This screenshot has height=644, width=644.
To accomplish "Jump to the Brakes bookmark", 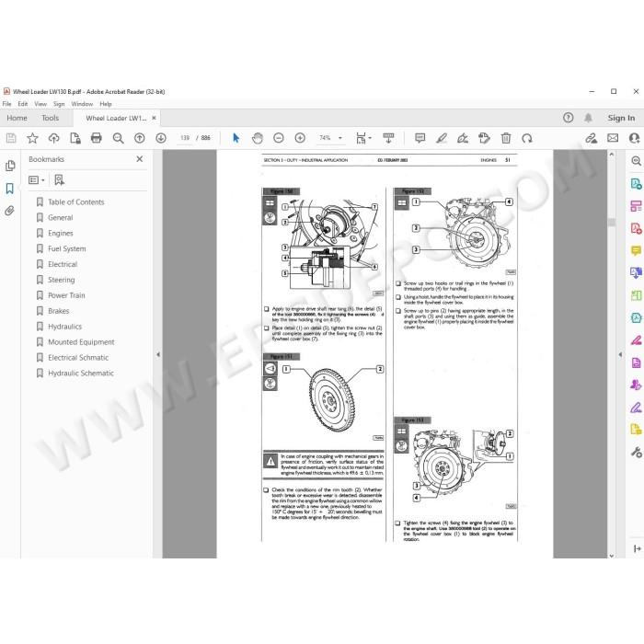I will pos(58,311).
